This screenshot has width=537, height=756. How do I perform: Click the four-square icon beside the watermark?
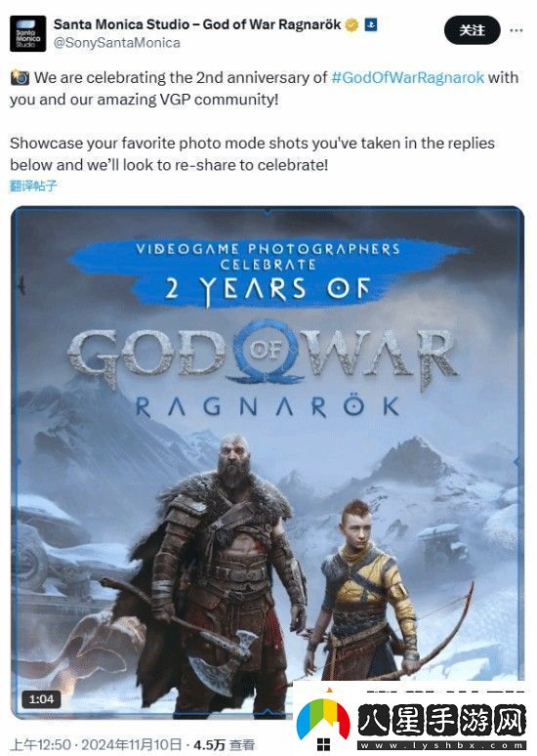coord(323,745)
